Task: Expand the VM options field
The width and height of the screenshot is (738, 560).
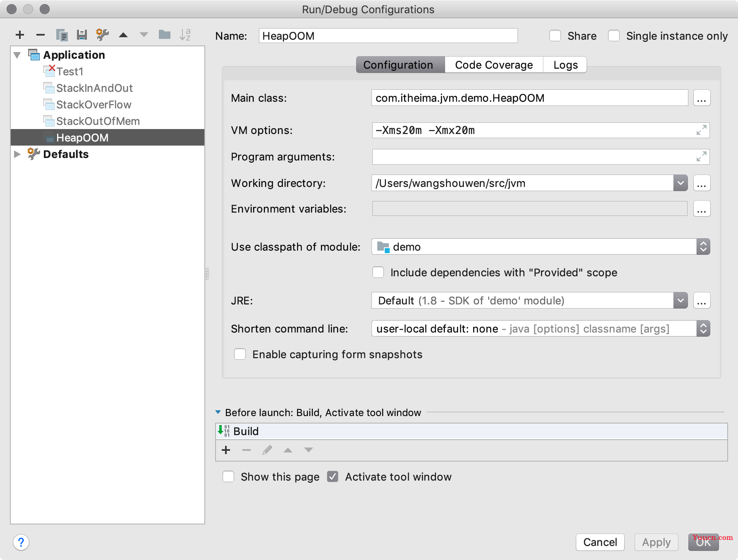Action: [701, 130]
